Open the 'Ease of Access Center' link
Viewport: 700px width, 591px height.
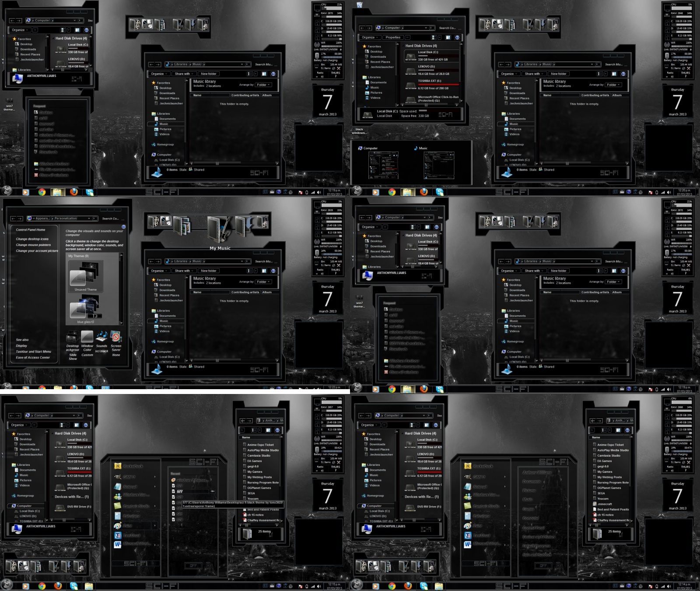click(x=33, y=358)
